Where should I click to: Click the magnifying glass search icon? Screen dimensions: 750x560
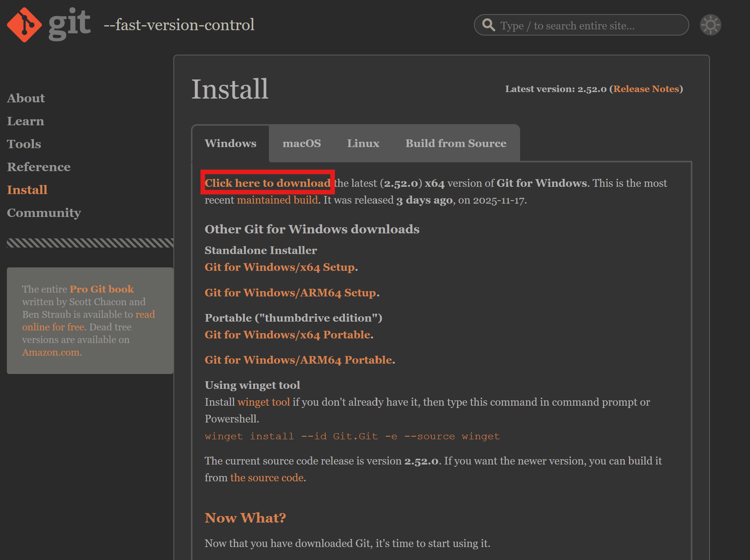click(x=488, y=25)
